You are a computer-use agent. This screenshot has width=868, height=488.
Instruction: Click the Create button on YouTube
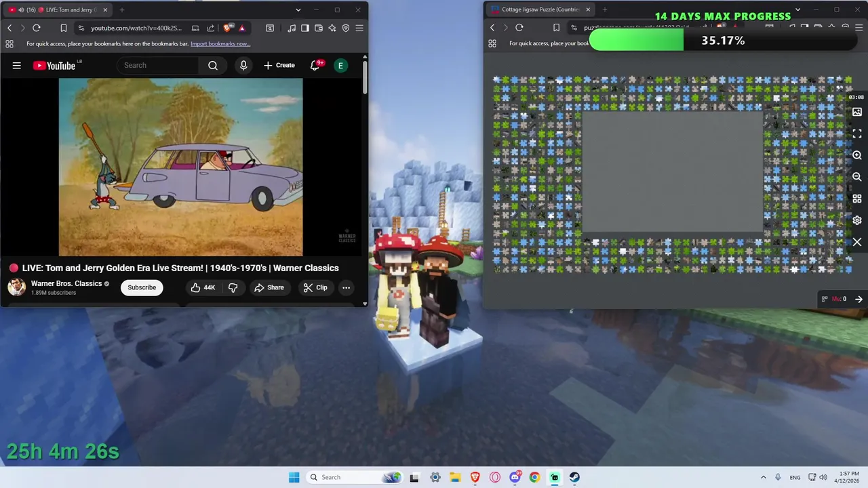click(x=279, y=66)
